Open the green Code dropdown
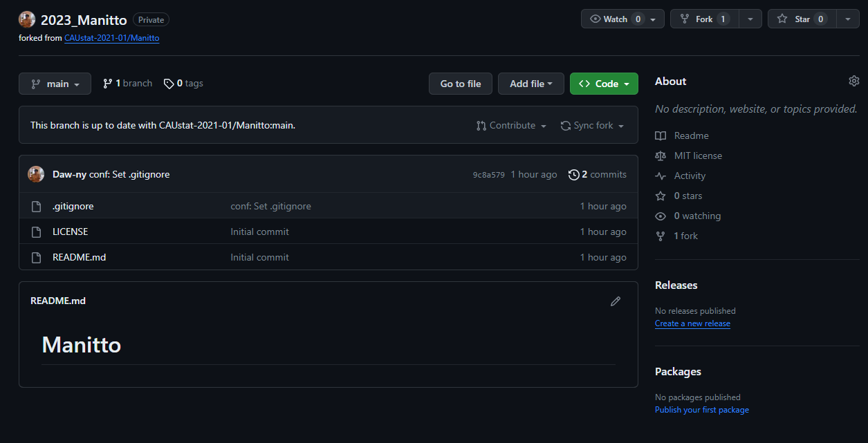Screen dimensions: 868x443 click(604, 84)
